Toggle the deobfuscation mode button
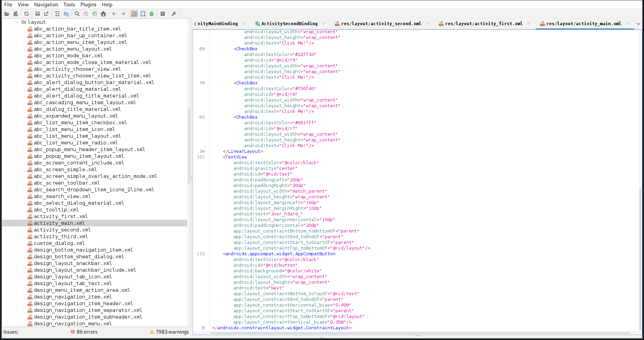644x340 pixels. 134,14
